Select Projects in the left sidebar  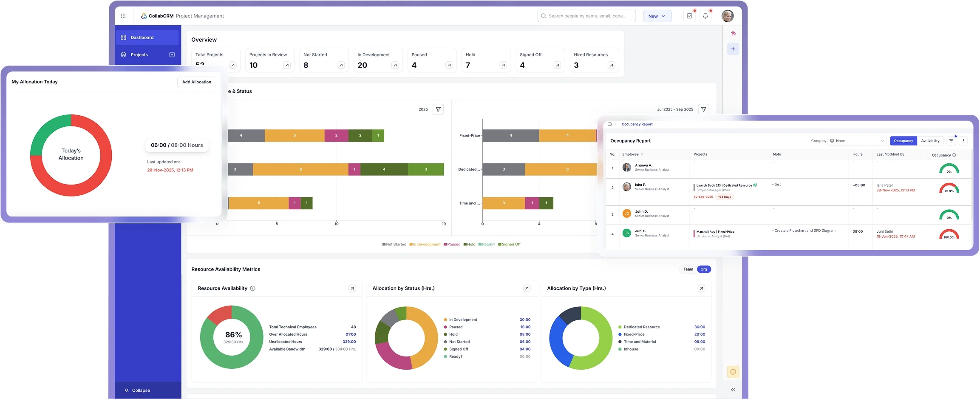click(x=139, y=54)
